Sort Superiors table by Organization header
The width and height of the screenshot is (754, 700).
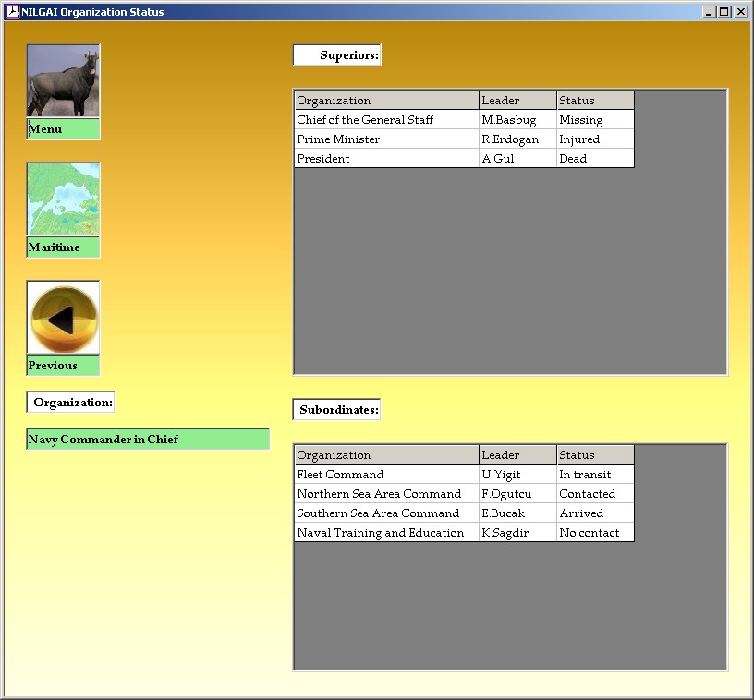(x=387, y=101)
